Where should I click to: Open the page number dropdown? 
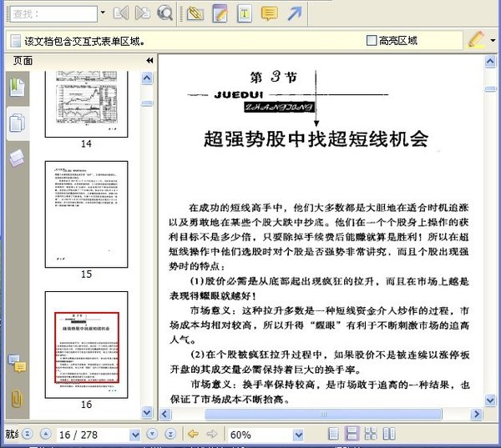(x=135, y=435)
